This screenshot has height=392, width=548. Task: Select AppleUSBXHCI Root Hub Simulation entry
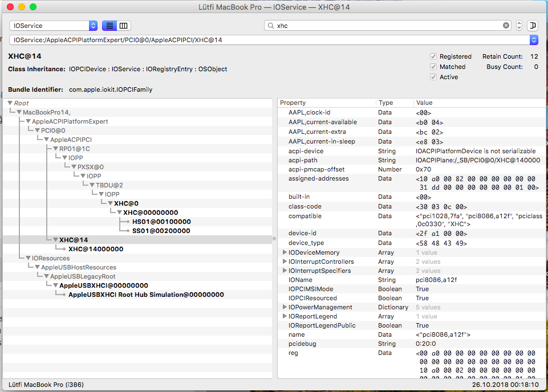pyautogui.click(x=146, y=295)
